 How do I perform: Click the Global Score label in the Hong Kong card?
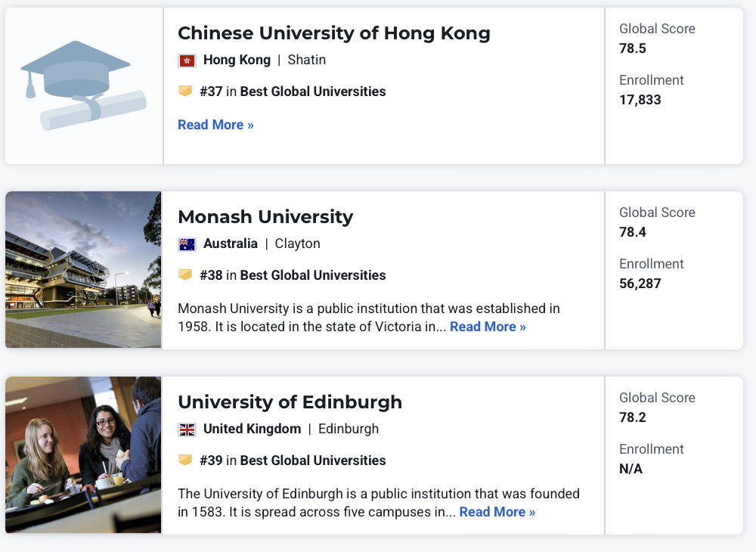coord(657,29)
